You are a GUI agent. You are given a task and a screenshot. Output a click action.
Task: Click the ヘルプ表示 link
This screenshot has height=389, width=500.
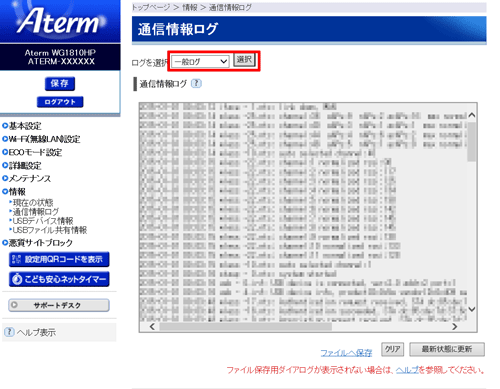[36, 332]
